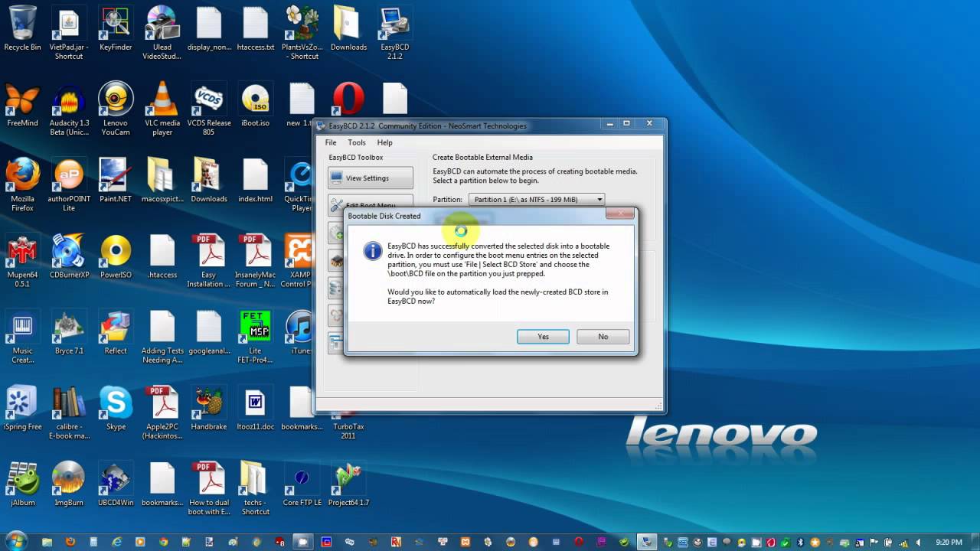Select the .htaccess file icon
Screen dimensions: 980x551
(162, 256)
